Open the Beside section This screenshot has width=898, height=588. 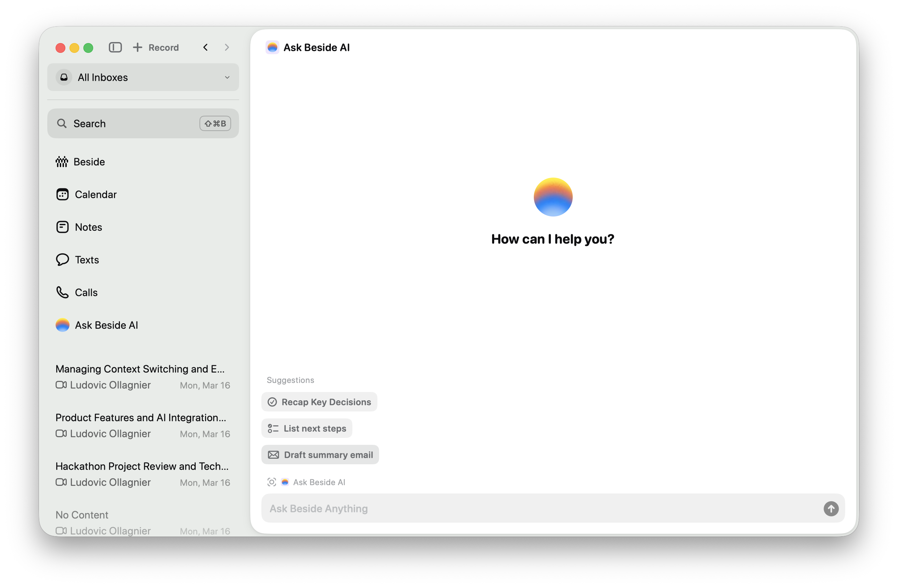[x=143, y=162]
